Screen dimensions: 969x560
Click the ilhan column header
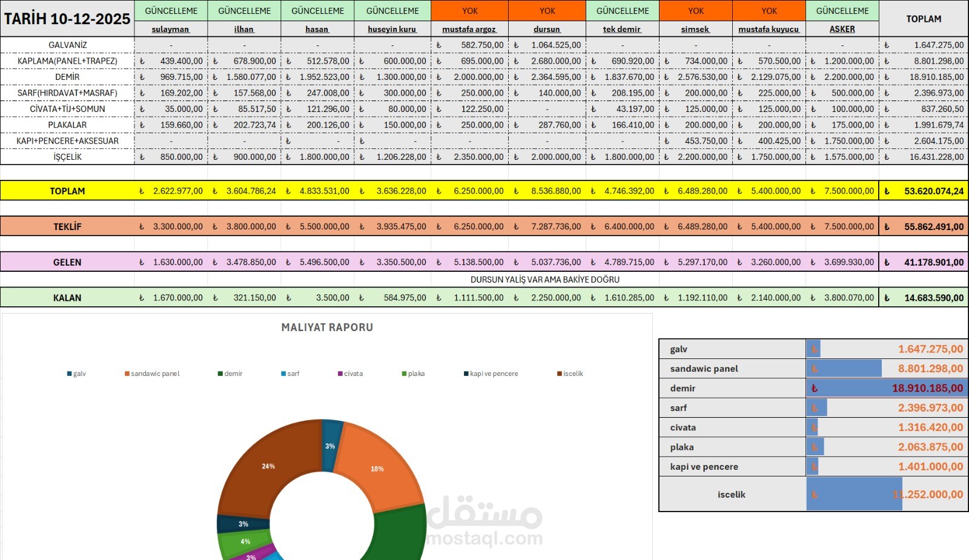pos(244,29)
